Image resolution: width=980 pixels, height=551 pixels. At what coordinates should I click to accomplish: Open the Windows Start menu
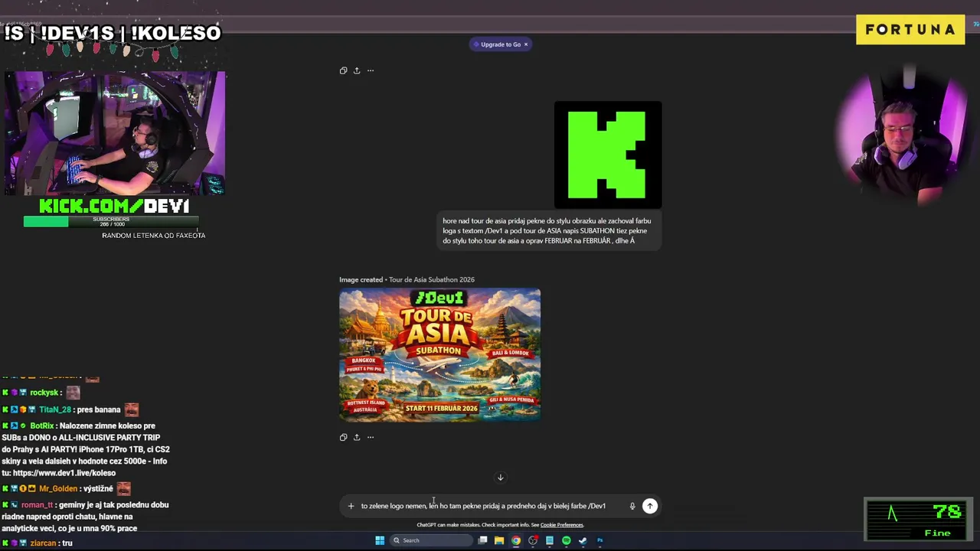click(x=380, y=540)
